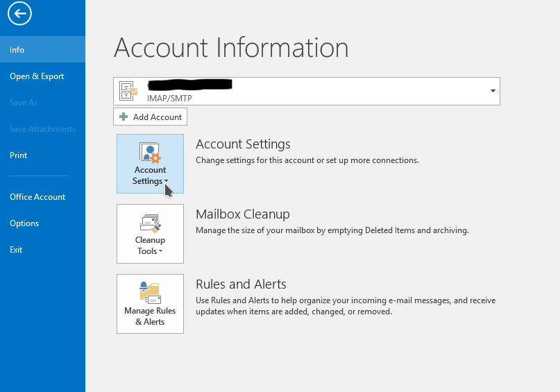This screenshot has height=392, width=560.
Task: Open Outlook Options from the sidebar
Action: pyautogui.click(x=24, y=223)
